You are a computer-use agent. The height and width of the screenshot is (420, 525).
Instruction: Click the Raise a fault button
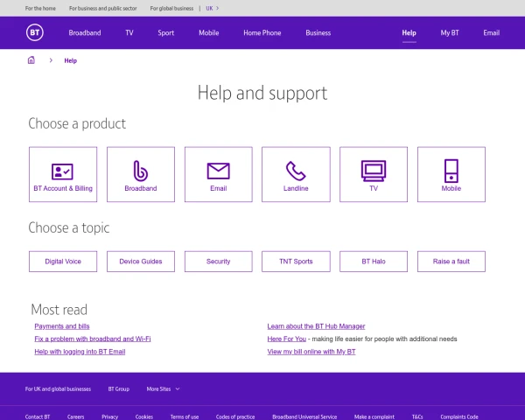[x=451, y=262]
